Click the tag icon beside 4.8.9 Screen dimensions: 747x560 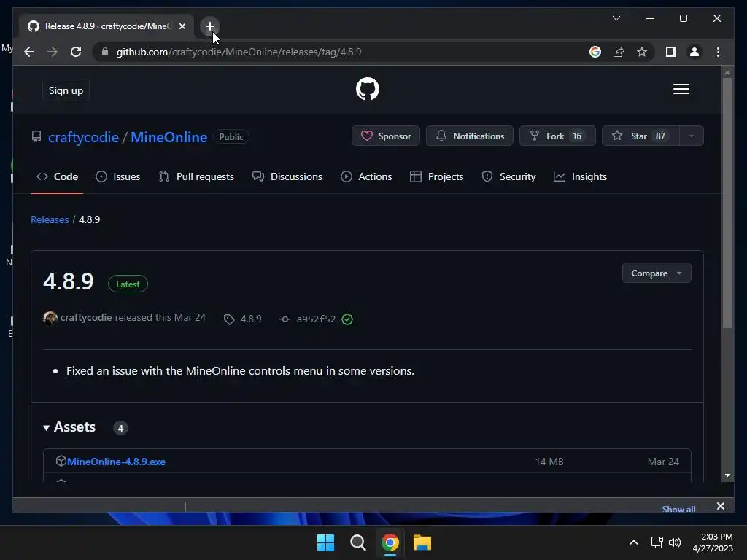[229, 319]
